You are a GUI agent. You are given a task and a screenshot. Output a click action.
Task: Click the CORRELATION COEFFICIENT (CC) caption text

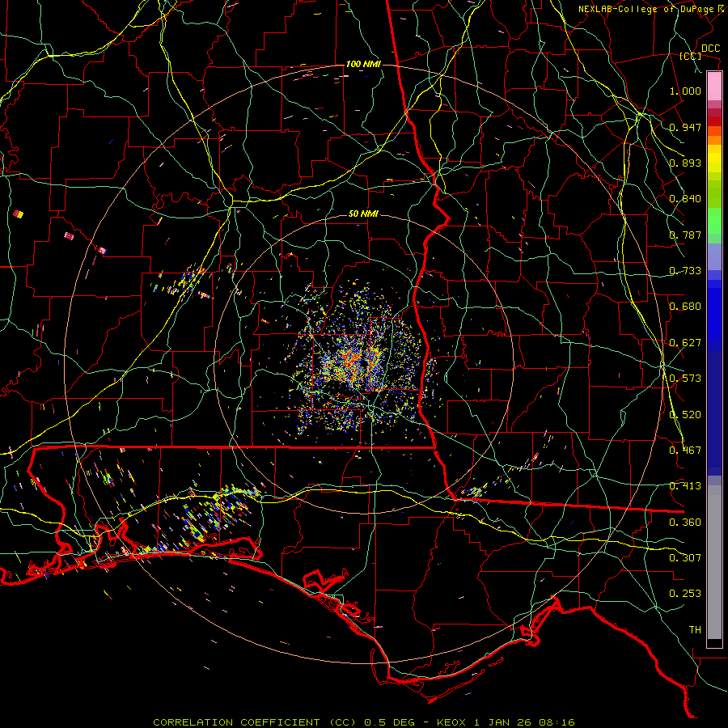[255, 722]
